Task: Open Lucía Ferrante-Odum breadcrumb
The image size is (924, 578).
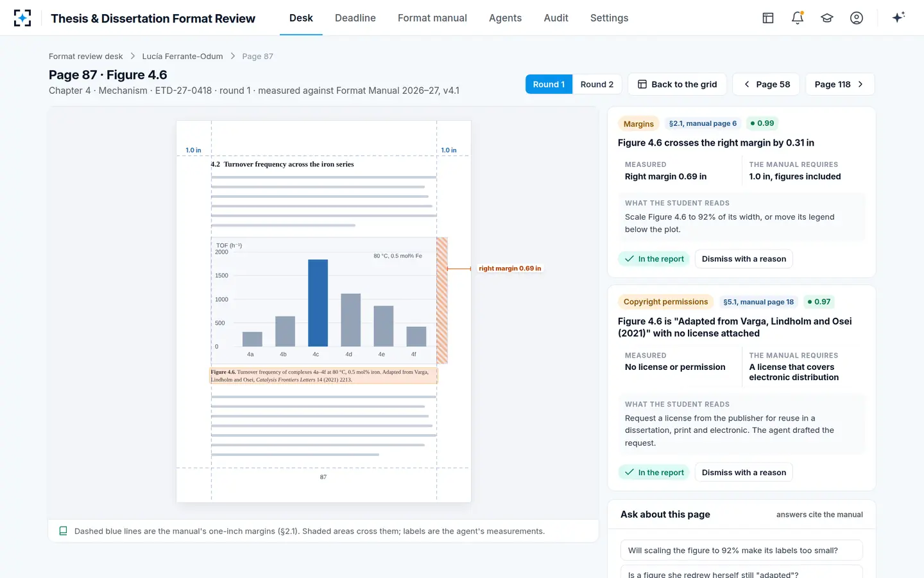Action: tap(182, 57)
